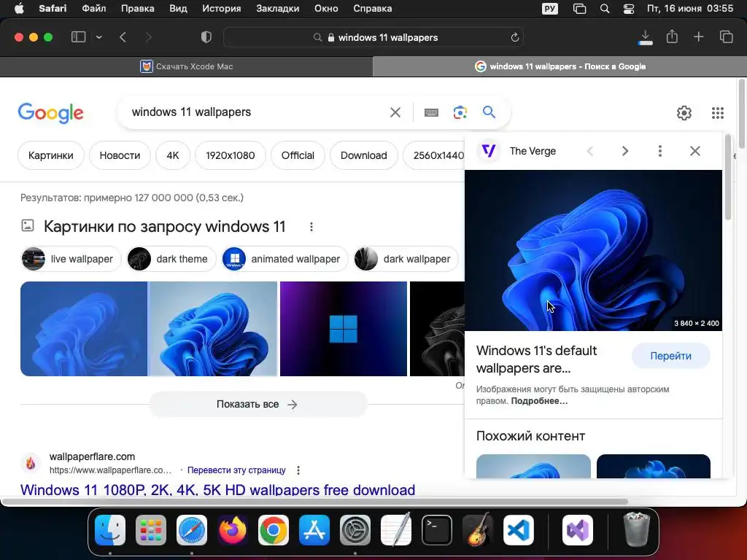Viewport: 747px width, 560px height.
Task: Open a new tab with the plus icon
Action: pyautogui.click(x=698, y=36)
